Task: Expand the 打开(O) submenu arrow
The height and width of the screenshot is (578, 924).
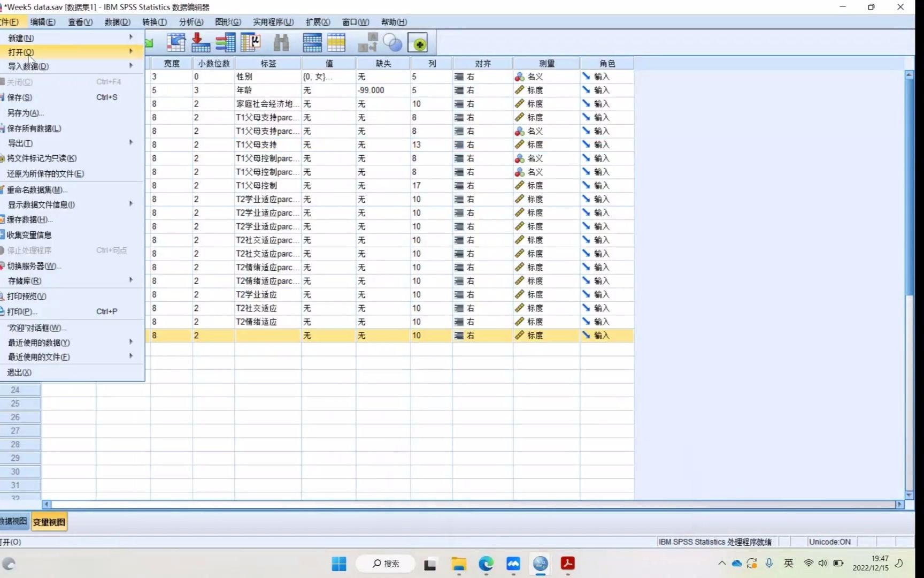Action: point(131,51)
